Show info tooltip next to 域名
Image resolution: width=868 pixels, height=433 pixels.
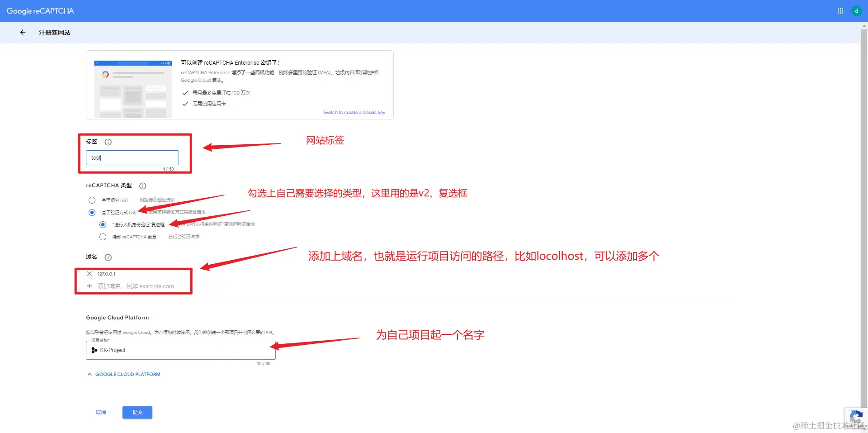pyautogui.click(x=108, y=257)
